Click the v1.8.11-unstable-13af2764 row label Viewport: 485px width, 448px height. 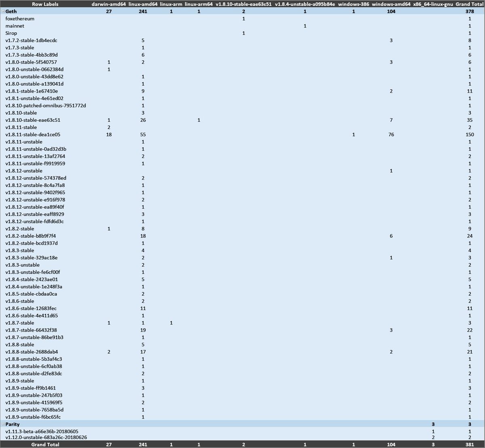36,156
